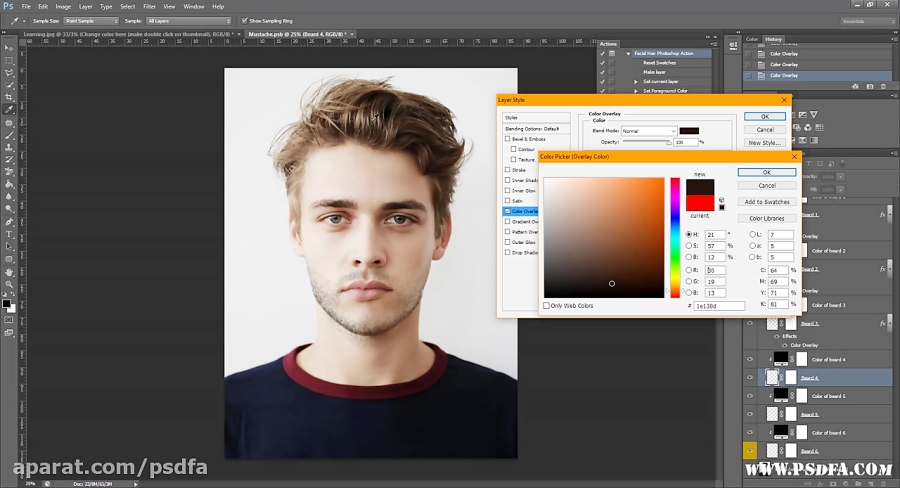
Task: Select the Pen tool
Action: (9, 222)
